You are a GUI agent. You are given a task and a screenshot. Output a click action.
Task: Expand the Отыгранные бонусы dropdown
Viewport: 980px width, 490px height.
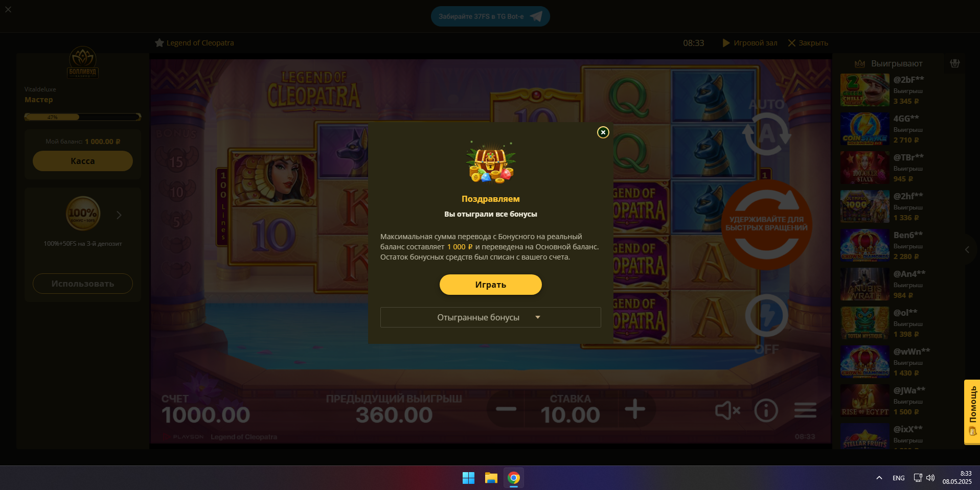click(490, 317)
